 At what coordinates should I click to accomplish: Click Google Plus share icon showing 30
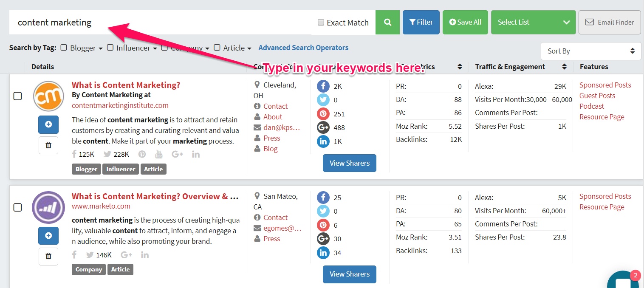[323, 239]
